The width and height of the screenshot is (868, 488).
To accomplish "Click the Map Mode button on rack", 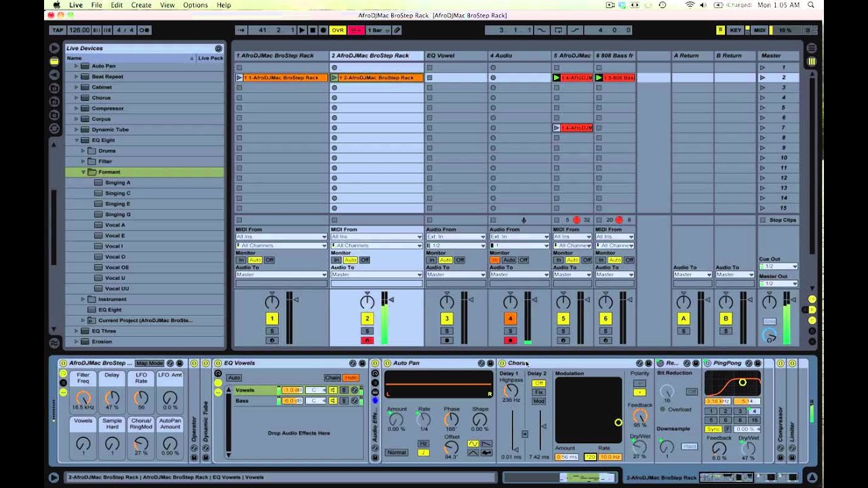I will click(x=149, y=363).
